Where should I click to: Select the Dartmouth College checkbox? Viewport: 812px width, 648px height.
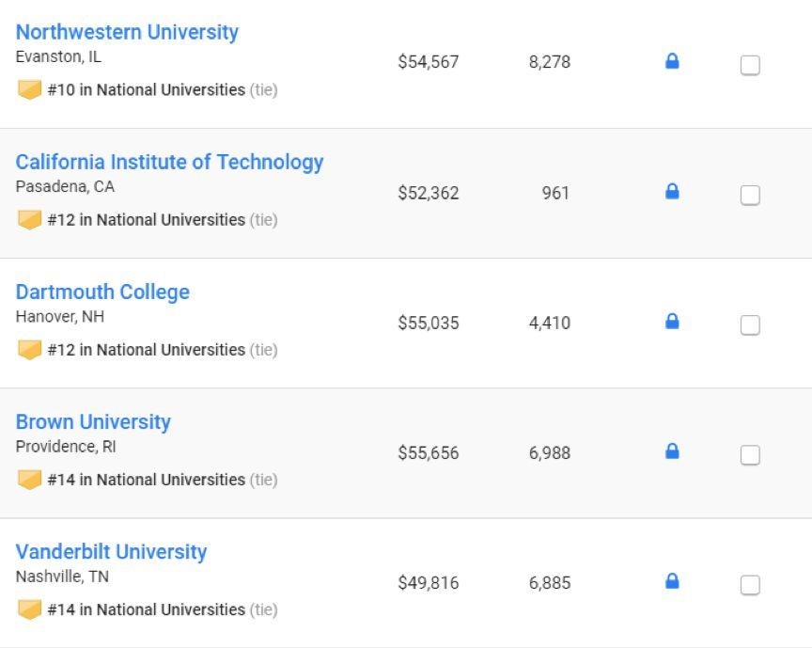(x=750, y=325)
